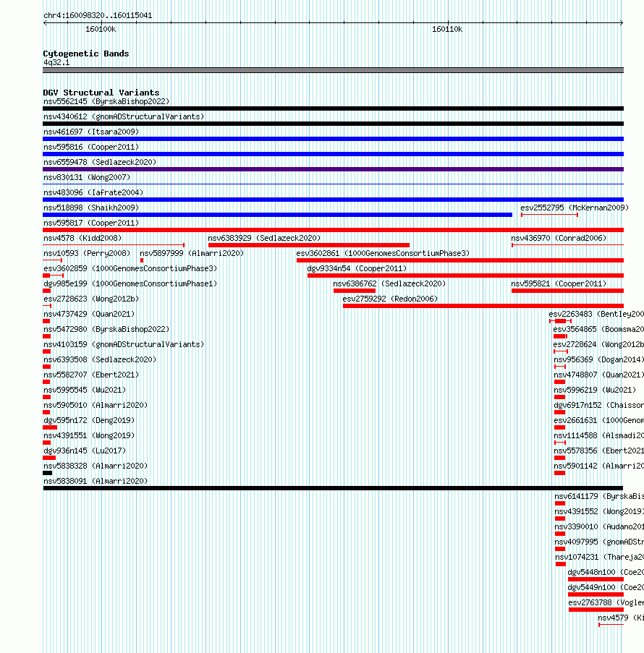
Task: Open nsv4340612 gnomADStructuralVariants variant
Action: click(124, 116)
